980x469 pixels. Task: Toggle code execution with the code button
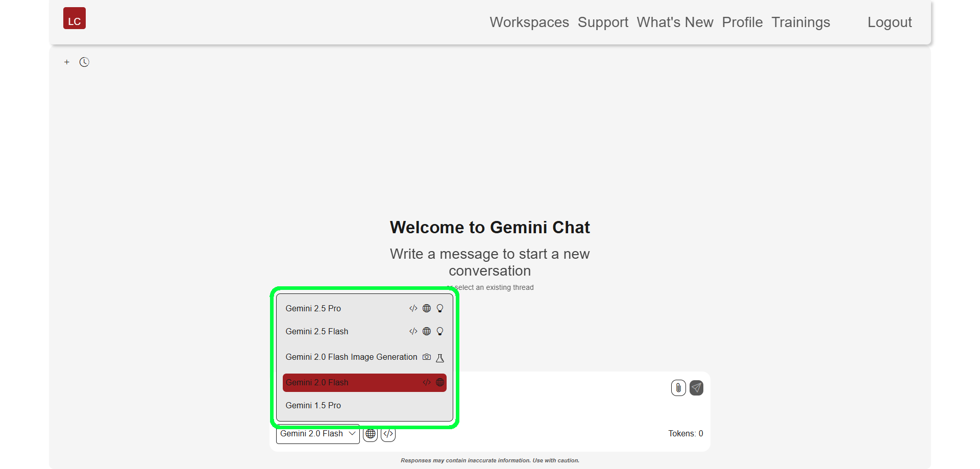[388, 434]
